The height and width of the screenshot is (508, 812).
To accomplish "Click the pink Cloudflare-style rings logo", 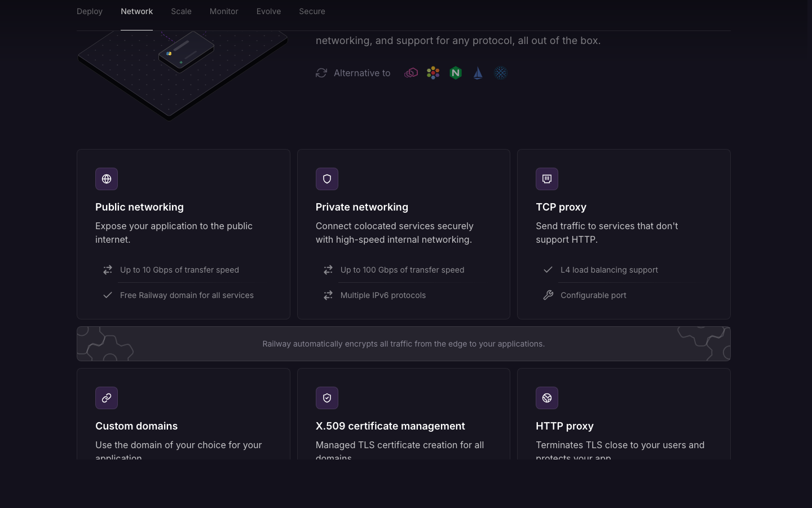I will 411,73.
